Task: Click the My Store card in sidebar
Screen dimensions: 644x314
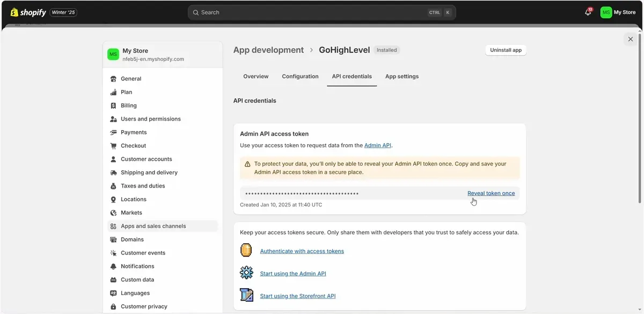Action: click(163, 55)
